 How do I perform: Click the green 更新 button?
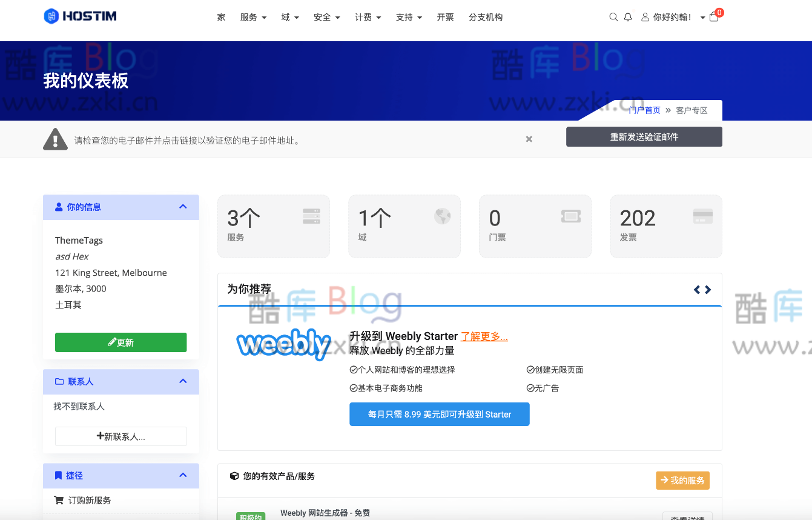[121, 342]
